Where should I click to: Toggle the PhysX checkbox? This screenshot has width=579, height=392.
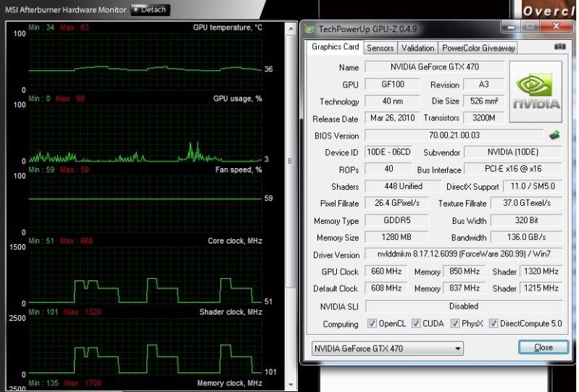[x=455, y=324]
